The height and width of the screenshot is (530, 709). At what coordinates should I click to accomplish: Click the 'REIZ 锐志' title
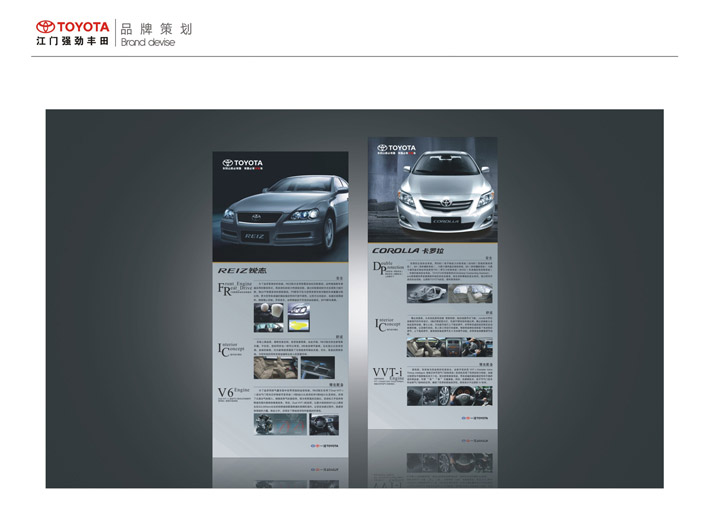(x=242, y=271)
